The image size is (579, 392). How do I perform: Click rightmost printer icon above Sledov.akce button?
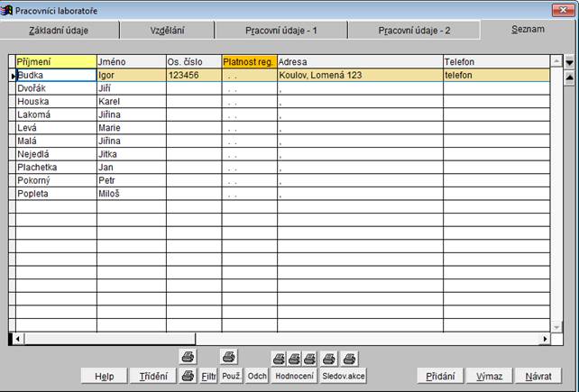click(349, 358)
